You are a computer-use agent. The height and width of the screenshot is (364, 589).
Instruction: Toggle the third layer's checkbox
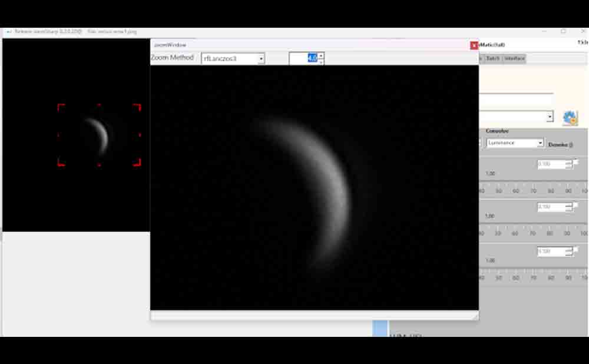(x=575, y=249)
